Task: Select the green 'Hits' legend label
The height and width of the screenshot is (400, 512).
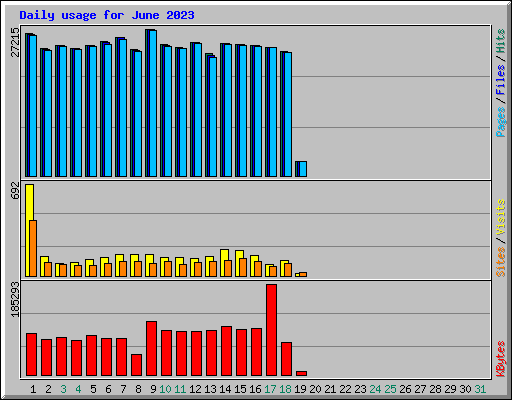Action: tap(500, 41)
